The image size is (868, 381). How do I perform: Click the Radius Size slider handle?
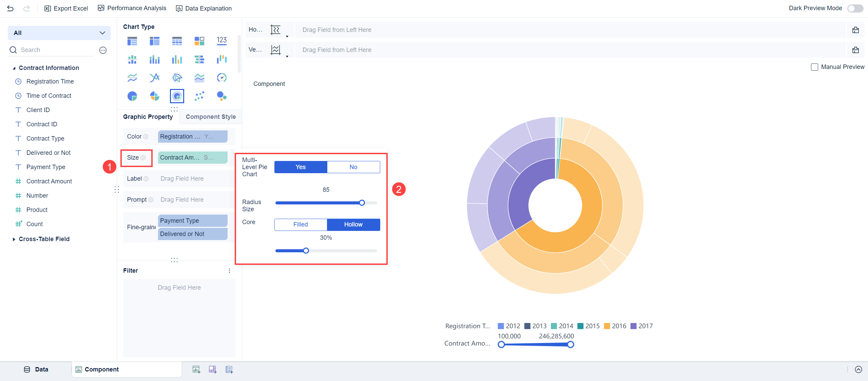click(362, 203)
